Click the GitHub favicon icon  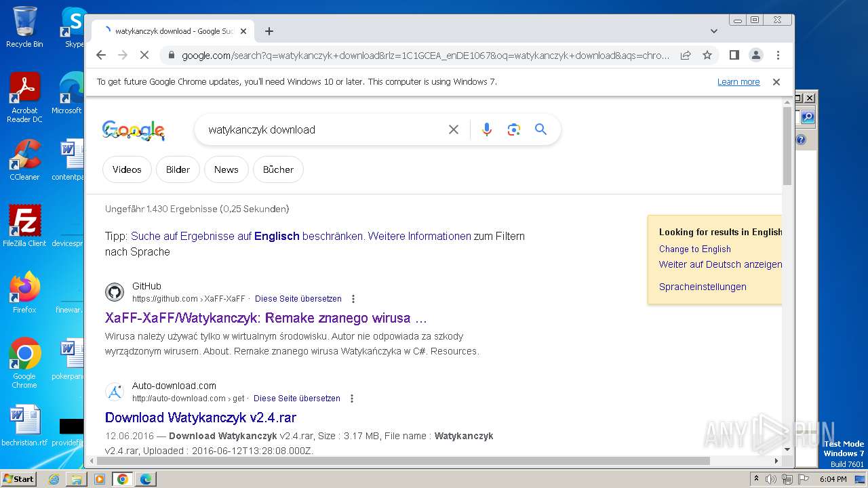[115, 292]
